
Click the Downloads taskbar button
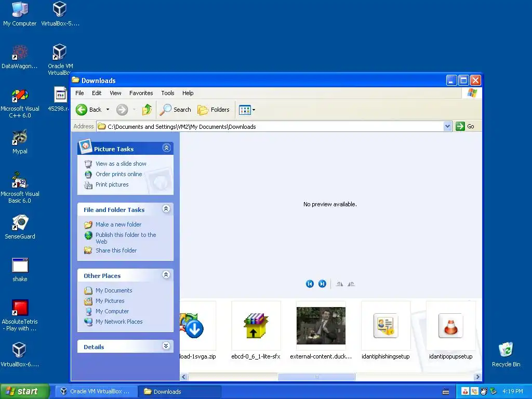[180, 392]
